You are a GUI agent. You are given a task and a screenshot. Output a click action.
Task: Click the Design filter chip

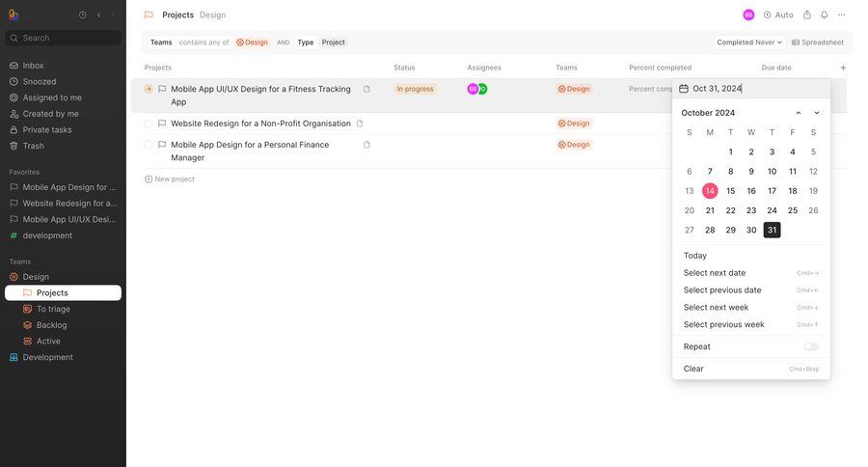click(x=252, y=42)
